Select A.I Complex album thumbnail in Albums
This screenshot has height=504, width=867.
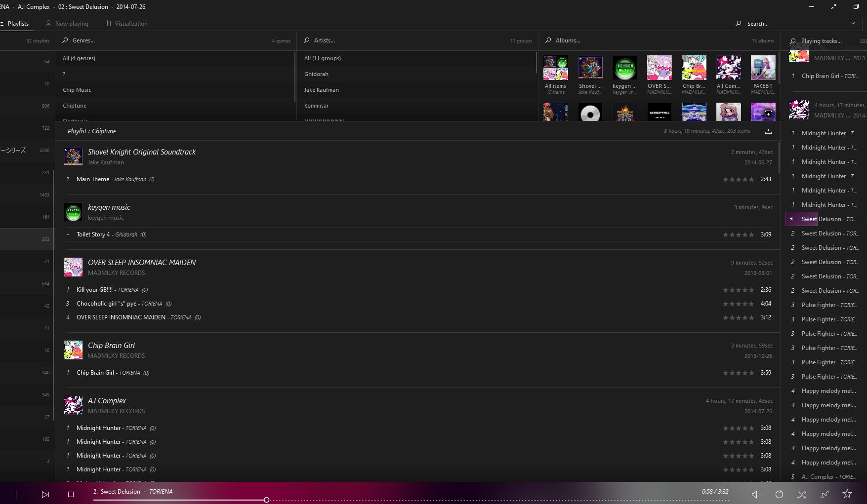click(728, 68)
